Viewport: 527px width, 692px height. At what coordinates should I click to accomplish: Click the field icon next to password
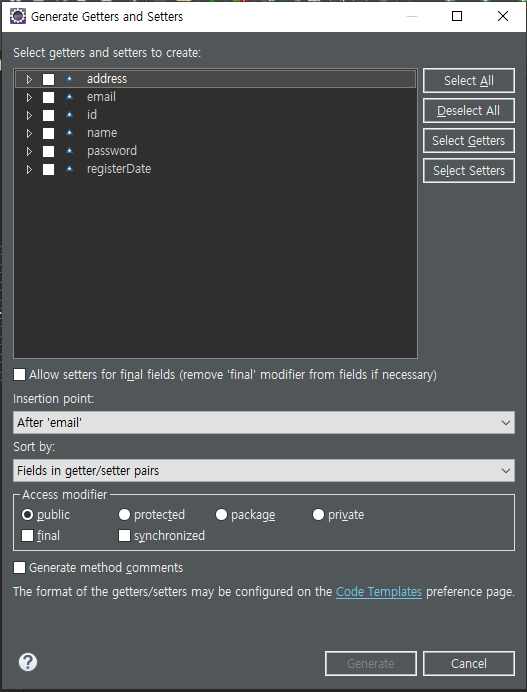click(69, 151)
